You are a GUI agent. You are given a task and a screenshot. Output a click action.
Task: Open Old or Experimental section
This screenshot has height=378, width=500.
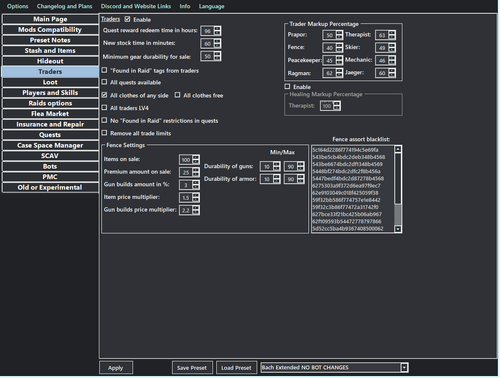[50, 187]
